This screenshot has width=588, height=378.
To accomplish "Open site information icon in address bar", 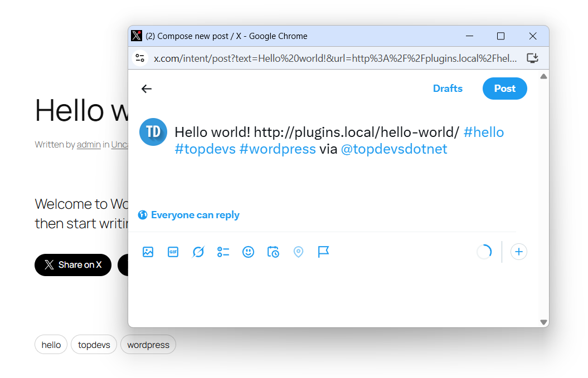I will [140, 58].
